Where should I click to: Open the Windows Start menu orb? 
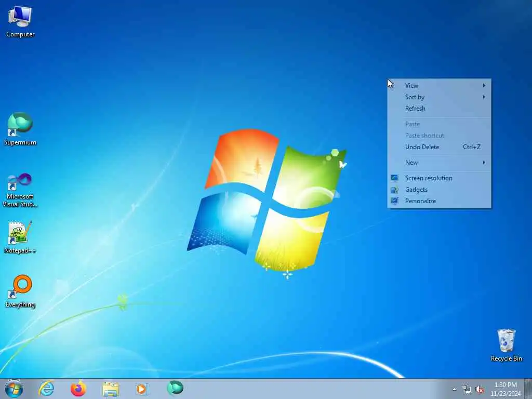click(14, 389)
